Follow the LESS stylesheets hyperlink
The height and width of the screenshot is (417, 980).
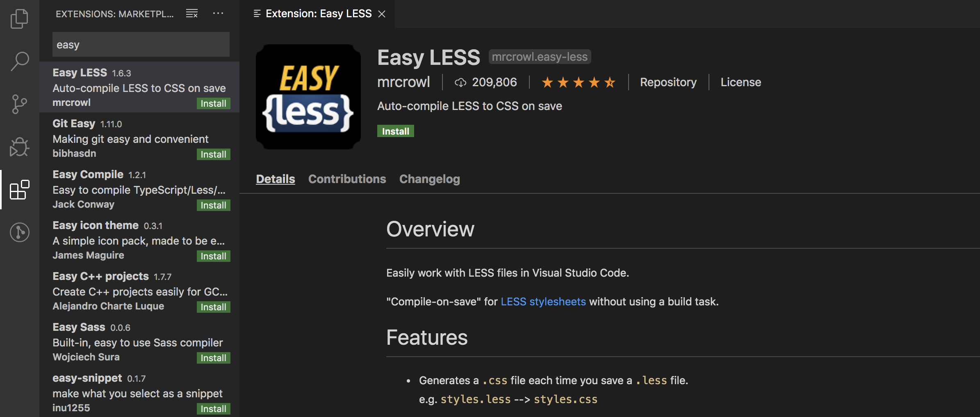click(543, 302)
